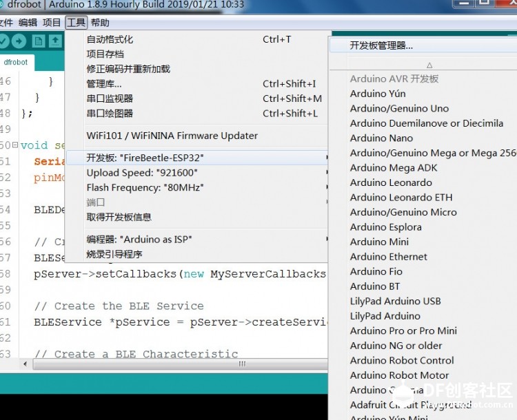
Task: Open 串口监视器 from the menu
Action: tap(197, 98)
